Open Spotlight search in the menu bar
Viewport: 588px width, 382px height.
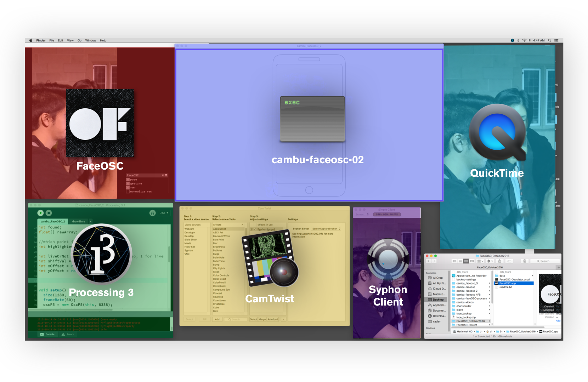click(550, 40)
